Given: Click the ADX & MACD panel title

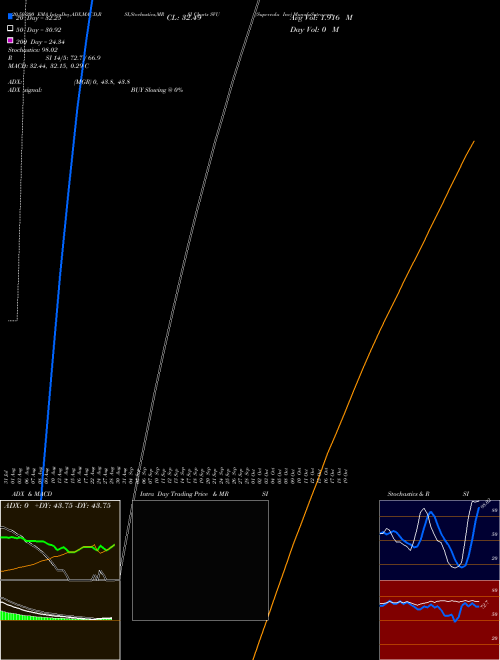Looking at the screenshot, I should click(x=32, y=494).
